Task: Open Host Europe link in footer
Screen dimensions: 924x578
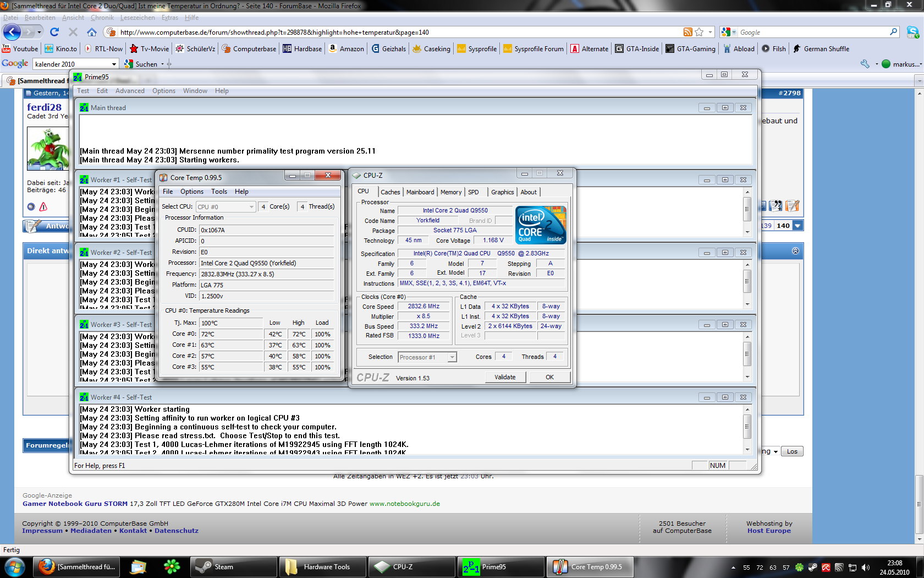Action: [769, 531]
